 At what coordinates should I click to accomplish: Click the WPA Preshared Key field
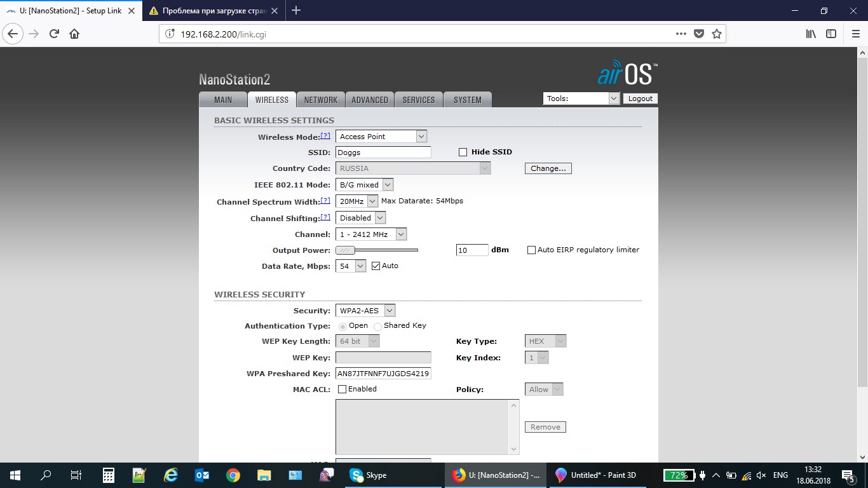383,374
